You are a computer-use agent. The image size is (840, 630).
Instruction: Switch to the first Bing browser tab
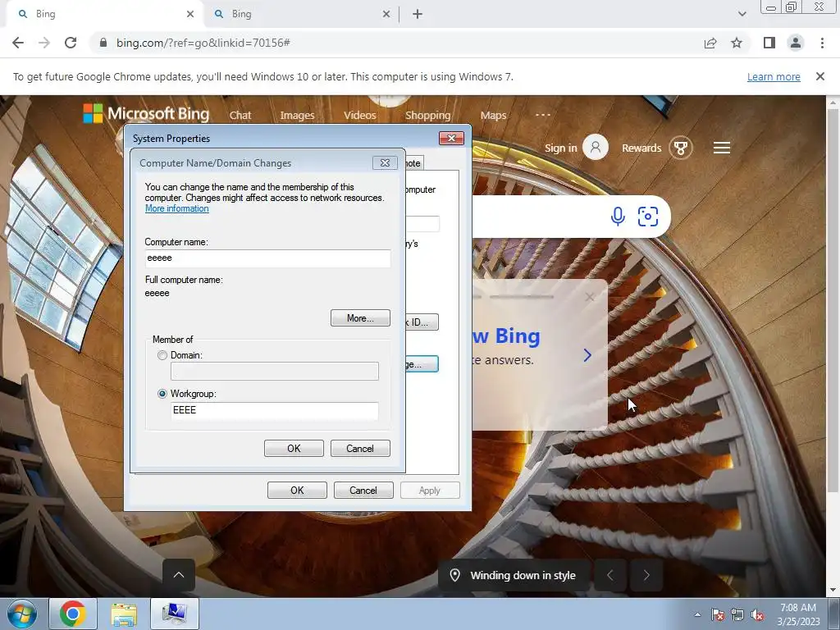pyautogui.click(x=105, y=15)
